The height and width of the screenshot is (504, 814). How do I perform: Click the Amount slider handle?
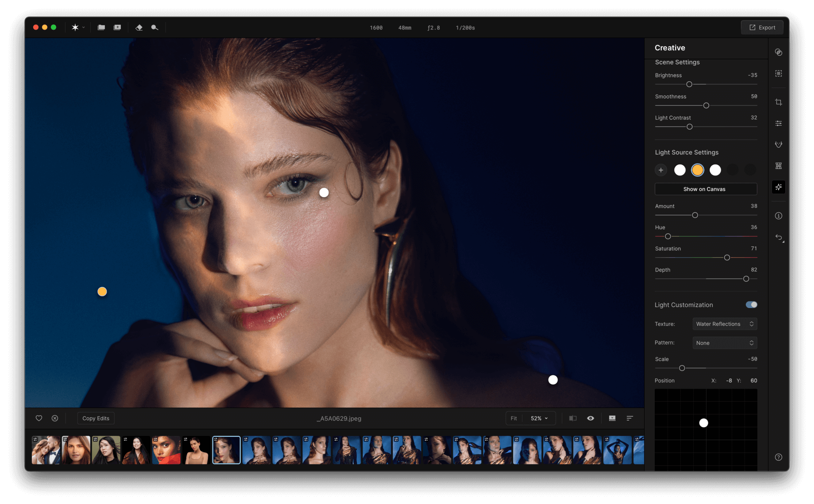point(695,215)
